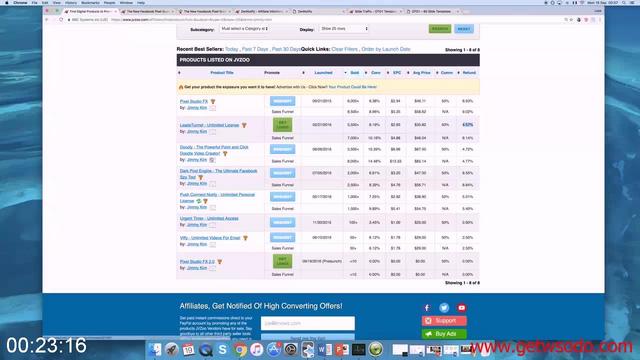Open the Twitter social icon in footer

tap(444, 308)
